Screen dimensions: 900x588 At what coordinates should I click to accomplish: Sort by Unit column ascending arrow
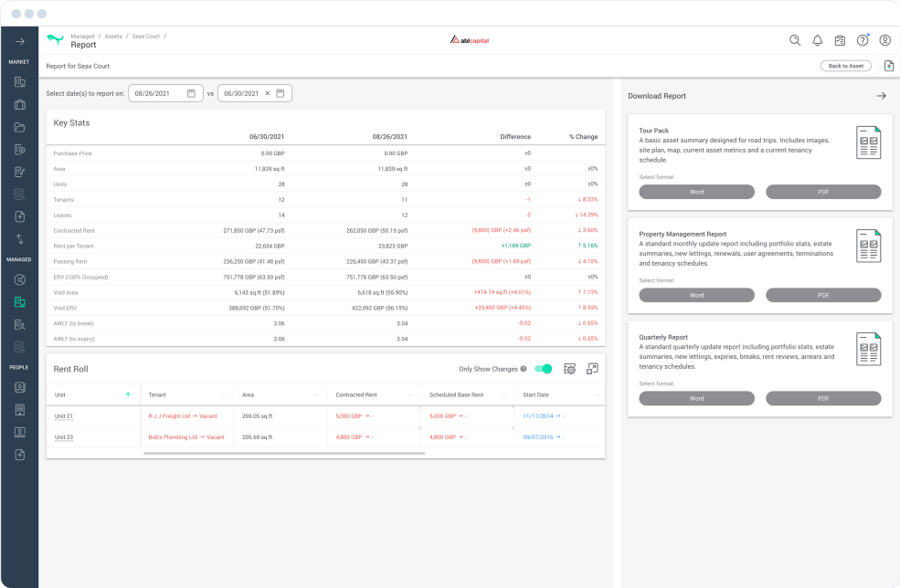tap(128, 394)
